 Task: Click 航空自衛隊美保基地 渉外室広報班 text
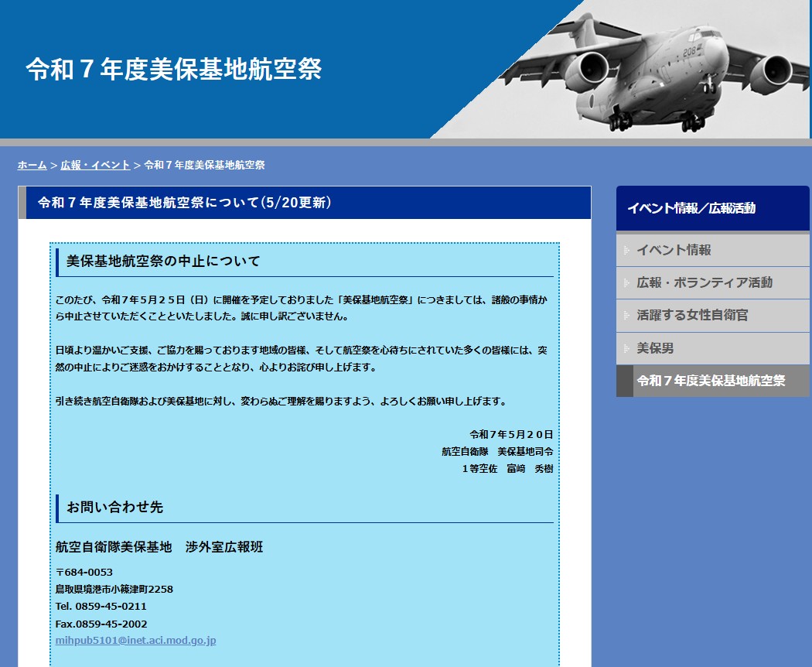pos(159,547)
